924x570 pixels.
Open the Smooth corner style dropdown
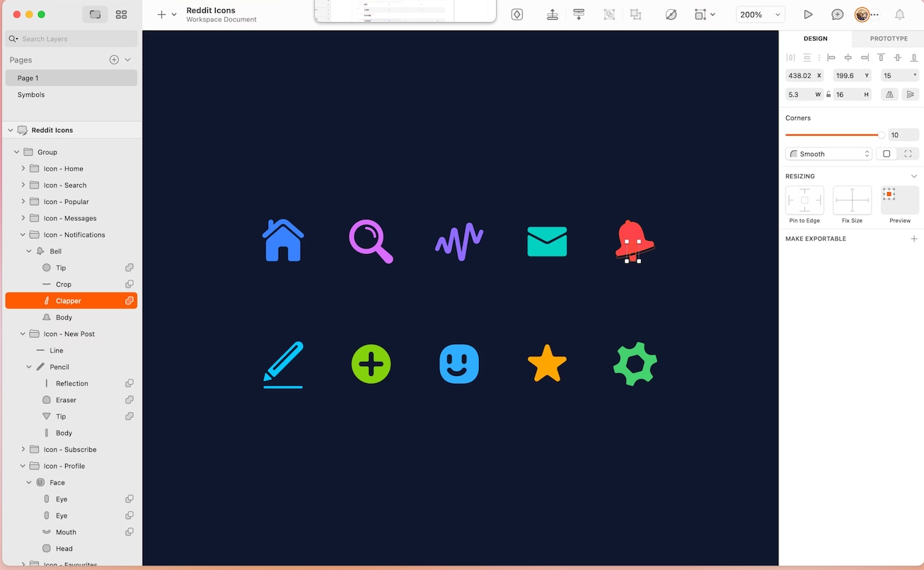point(828,154)
